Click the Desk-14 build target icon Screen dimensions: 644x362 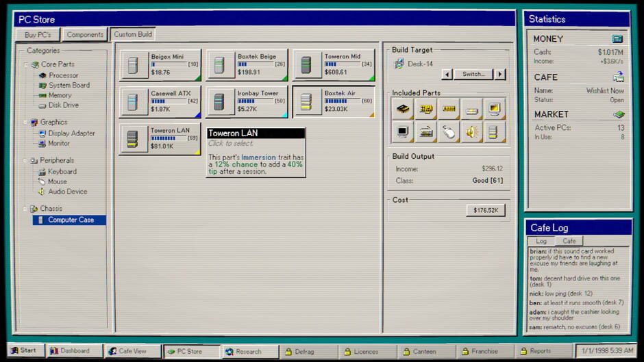click(x=399, y=64)
